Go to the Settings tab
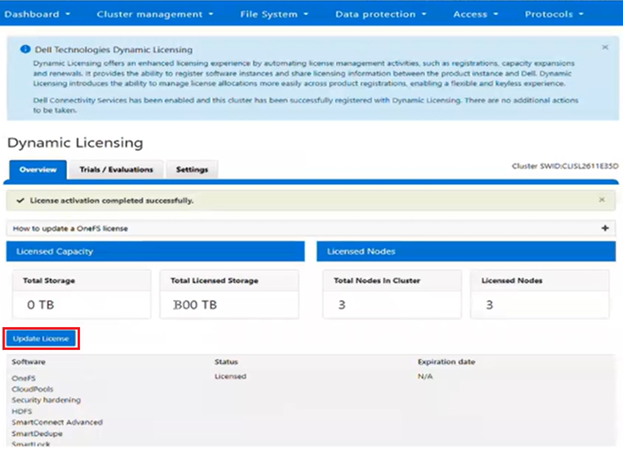The width and height of the screenshot is (623, 449). point(192,170)
